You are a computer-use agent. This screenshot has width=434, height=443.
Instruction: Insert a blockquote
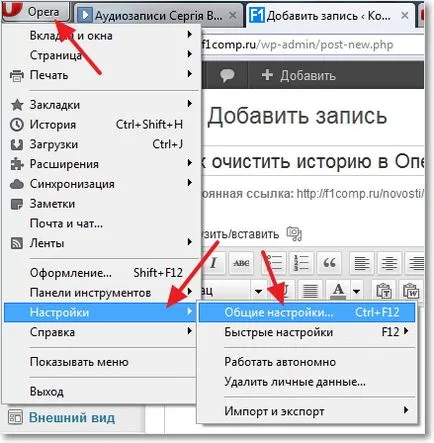329,263
